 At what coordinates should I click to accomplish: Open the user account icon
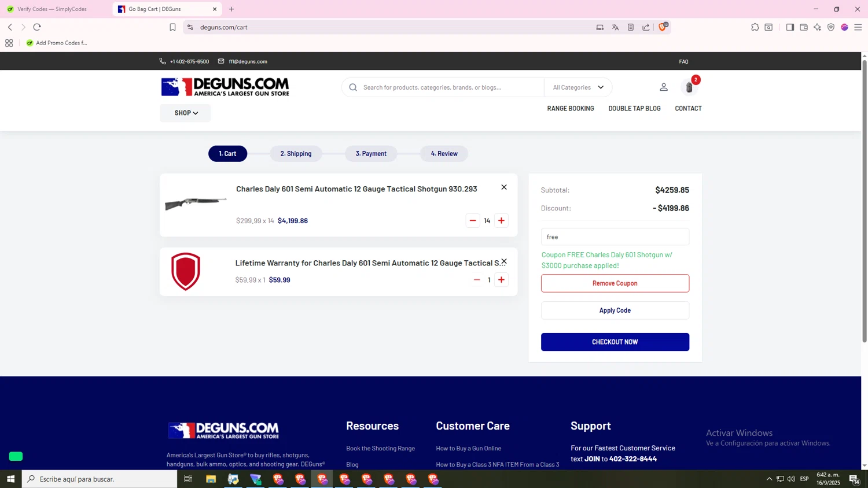(664, 87)
